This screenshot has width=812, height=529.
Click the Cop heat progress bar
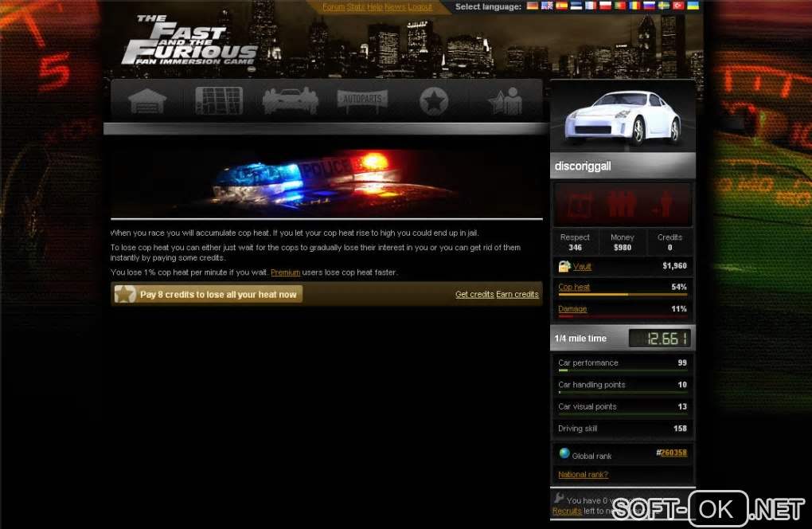623,294
